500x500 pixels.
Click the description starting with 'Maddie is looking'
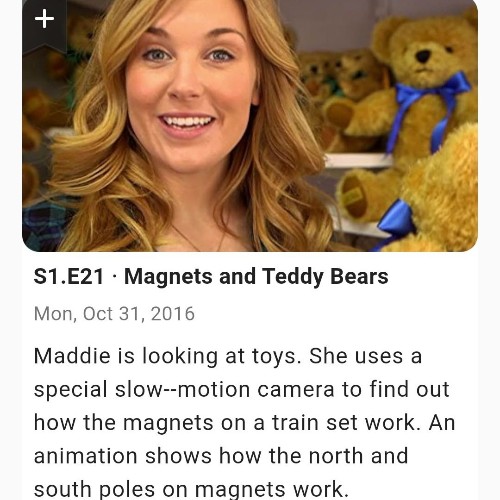tap(245, 423)
